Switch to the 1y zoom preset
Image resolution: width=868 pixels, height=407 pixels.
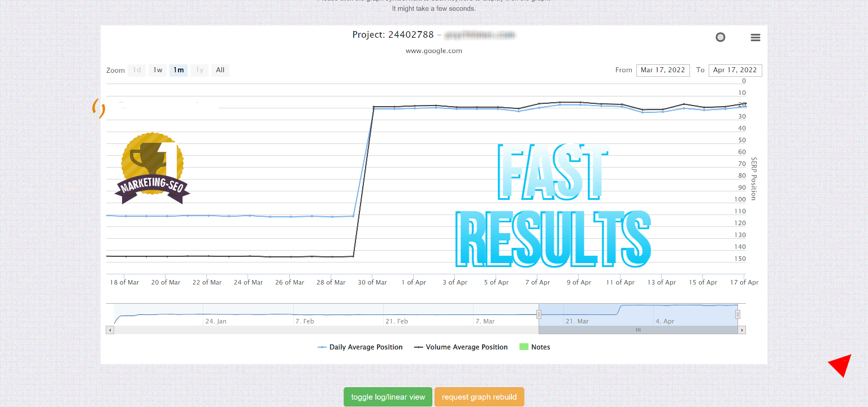199,70
